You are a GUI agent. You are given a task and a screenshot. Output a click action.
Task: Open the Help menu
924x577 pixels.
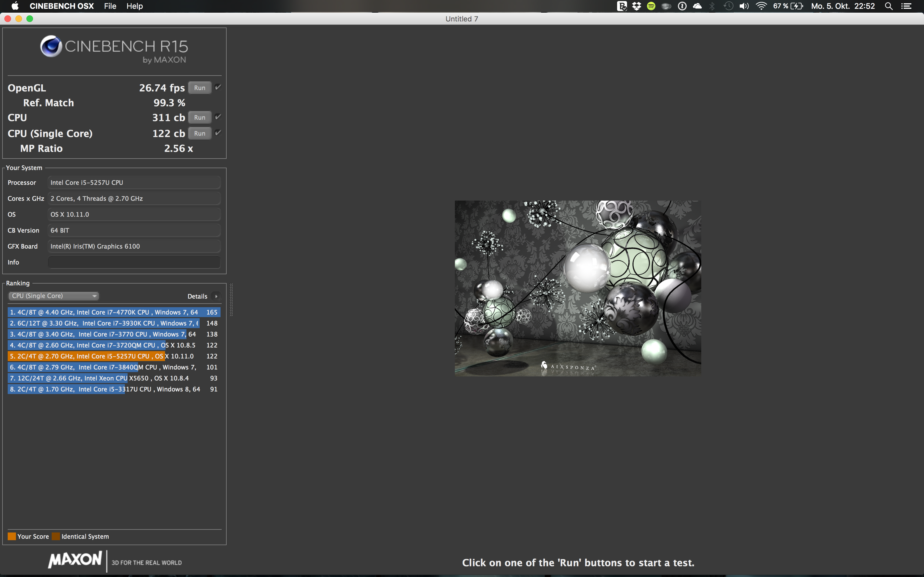(x=134, y=6)
